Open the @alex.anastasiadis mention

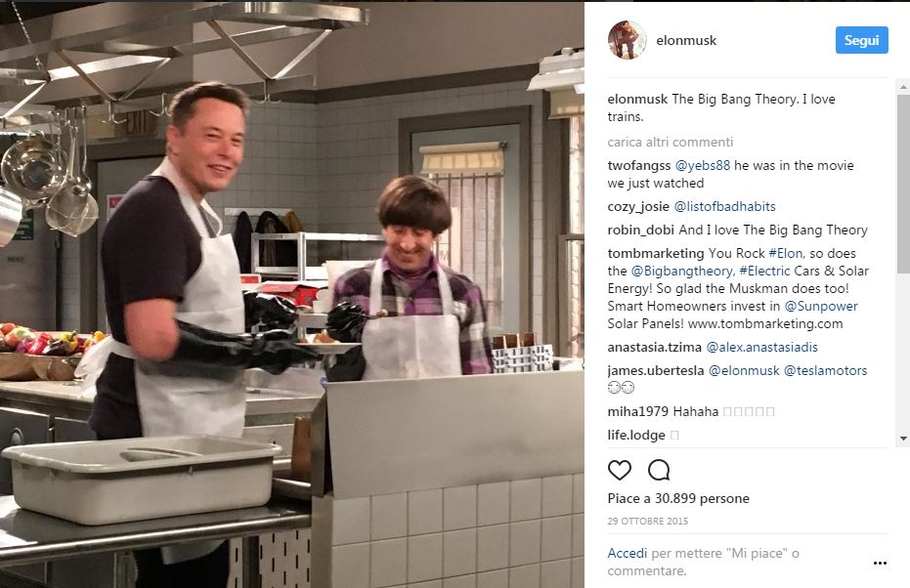(761, 348)
